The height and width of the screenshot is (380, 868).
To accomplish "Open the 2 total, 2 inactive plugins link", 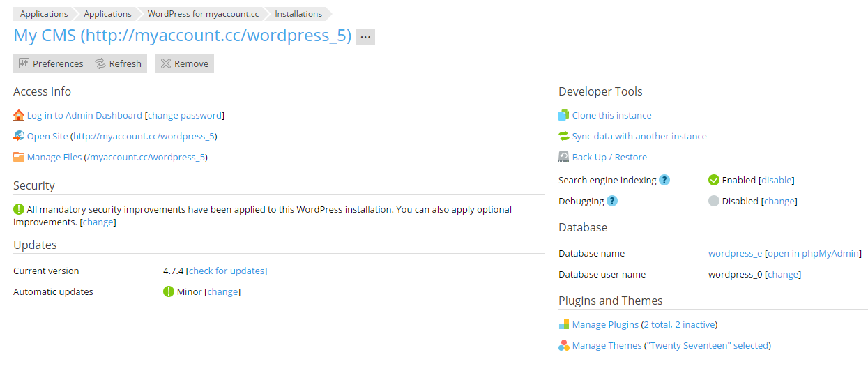I will click(x=679, y=324).
